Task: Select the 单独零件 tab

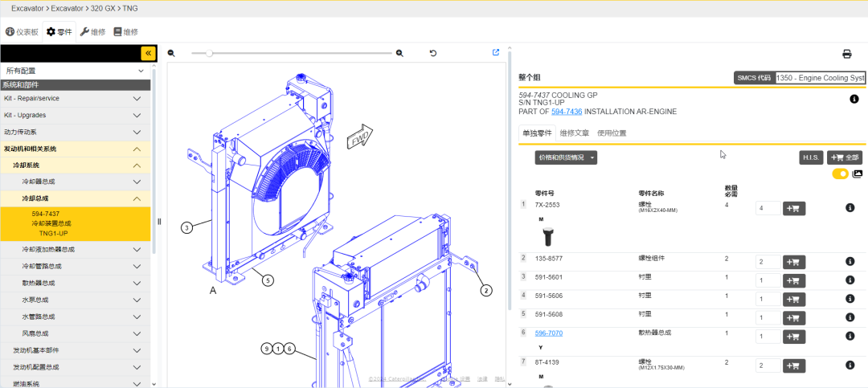Action: point(537,133)
